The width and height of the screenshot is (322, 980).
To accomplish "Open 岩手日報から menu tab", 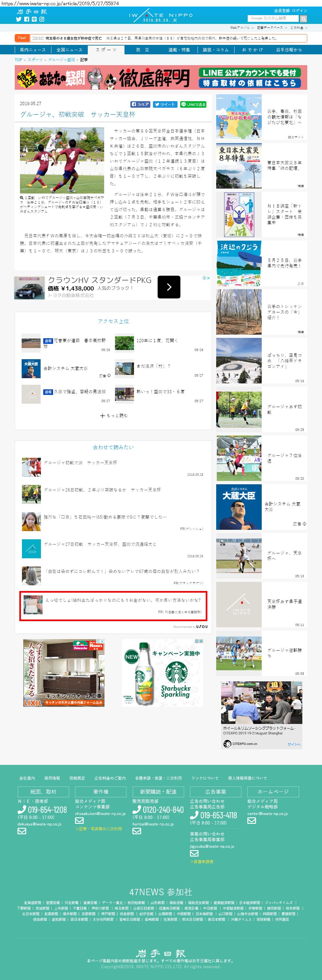I will point(289,50).
